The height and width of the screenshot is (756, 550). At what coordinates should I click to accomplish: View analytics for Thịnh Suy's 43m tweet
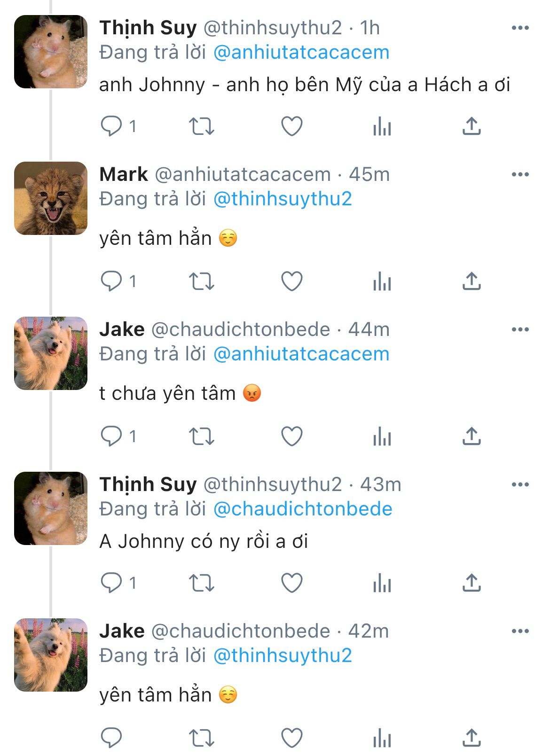pyautogui.click(x=382, y=583)
